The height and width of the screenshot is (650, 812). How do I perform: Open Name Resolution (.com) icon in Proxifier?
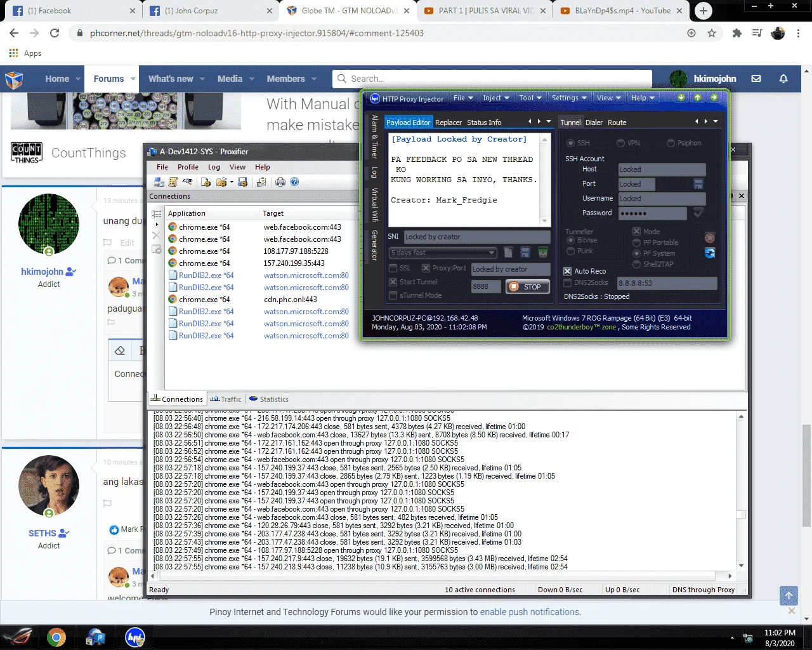[x=187, y=182]
